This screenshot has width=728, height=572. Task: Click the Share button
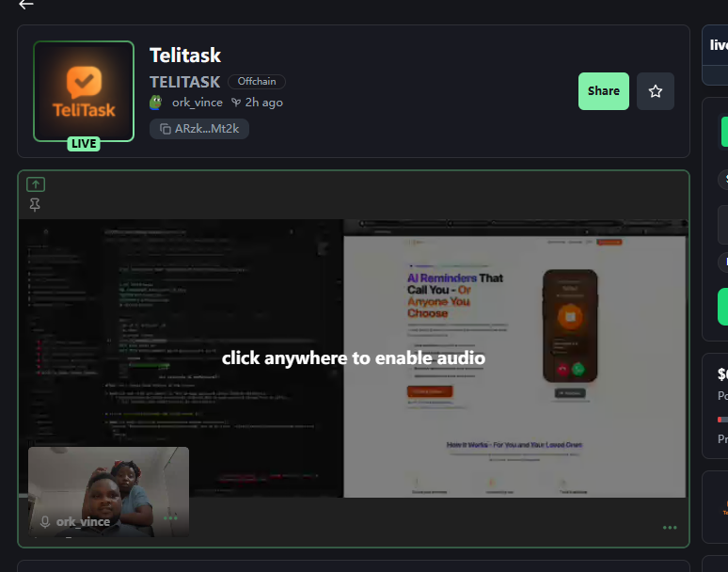604,91
